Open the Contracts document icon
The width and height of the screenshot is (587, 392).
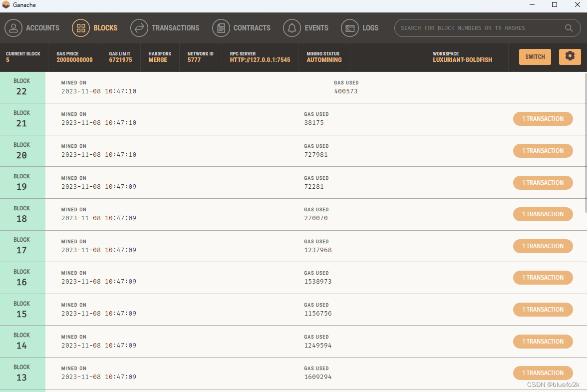221,28
